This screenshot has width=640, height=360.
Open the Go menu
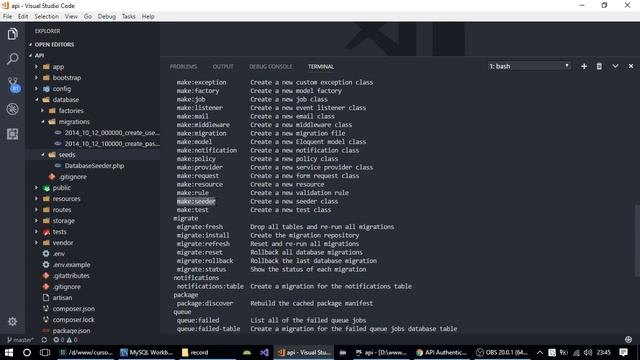pos(88,16)
